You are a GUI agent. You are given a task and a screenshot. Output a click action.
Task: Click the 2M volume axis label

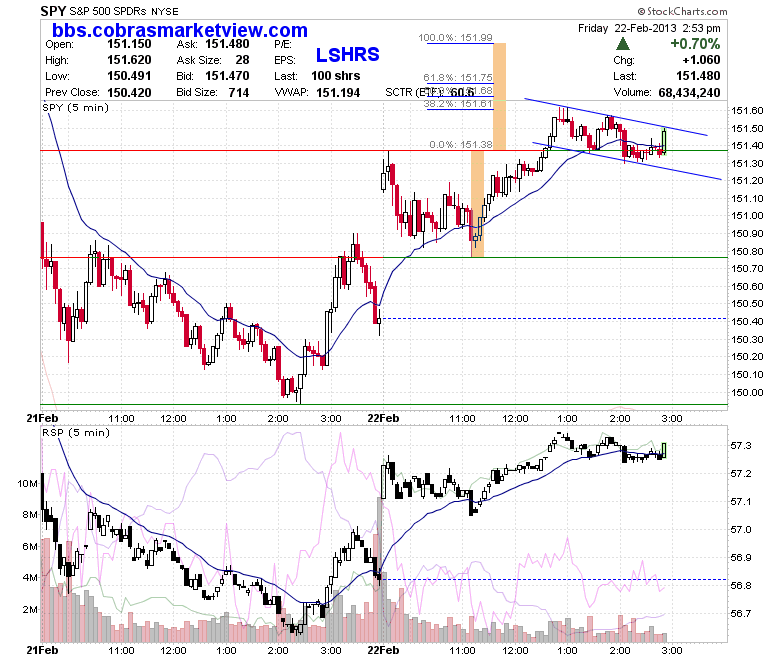(x=30, y=609)
